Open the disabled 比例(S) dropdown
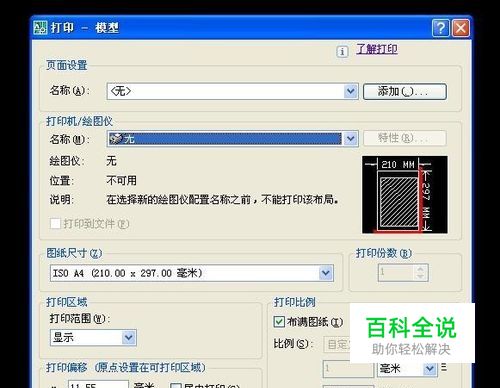This screenshot has width=500, height=388. pyautogui.click(x=337, y=344)
